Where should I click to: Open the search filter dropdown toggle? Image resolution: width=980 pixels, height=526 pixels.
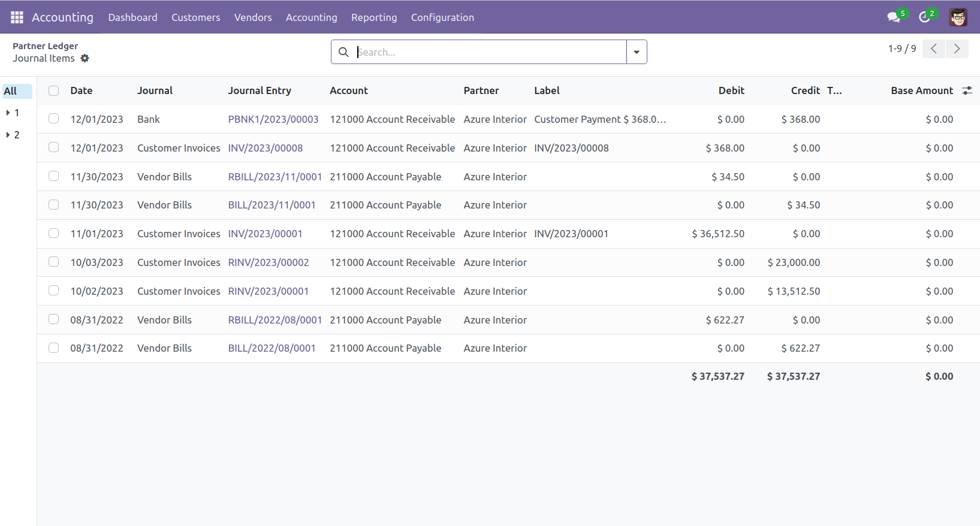click(637, 52)
